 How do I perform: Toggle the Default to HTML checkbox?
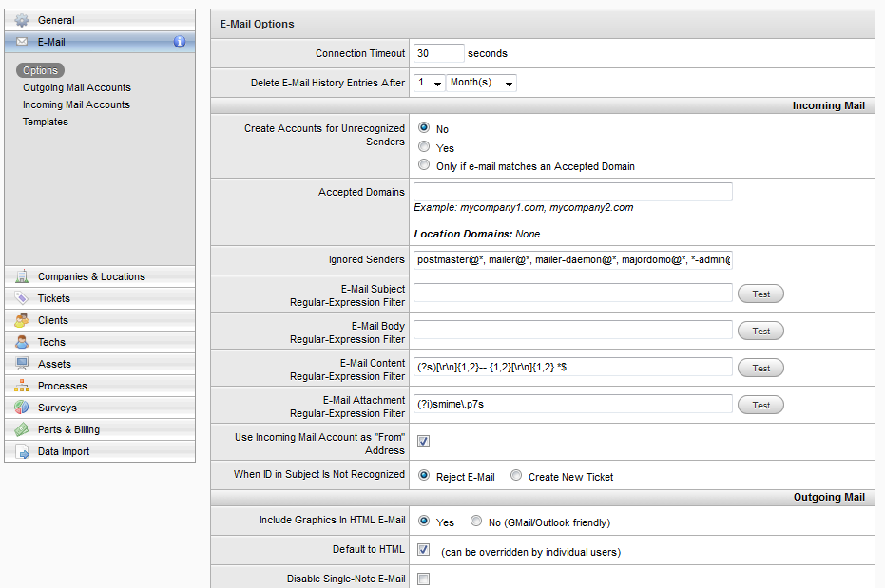[423, 550]
